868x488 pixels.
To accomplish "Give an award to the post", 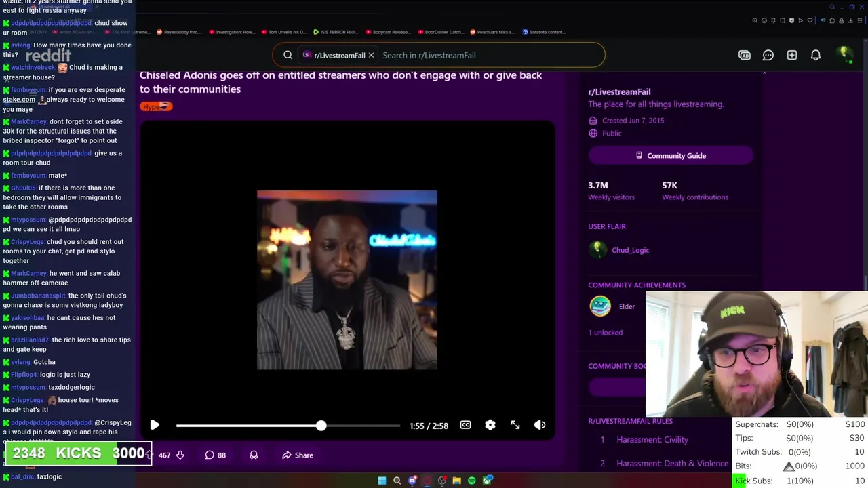I will [254, 455].
